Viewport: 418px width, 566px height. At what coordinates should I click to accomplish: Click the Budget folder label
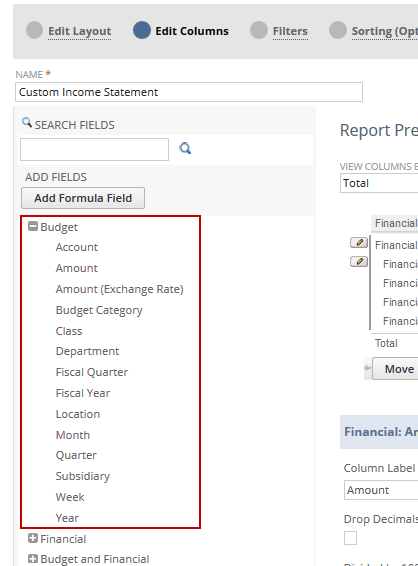click(x=59, y=227)
